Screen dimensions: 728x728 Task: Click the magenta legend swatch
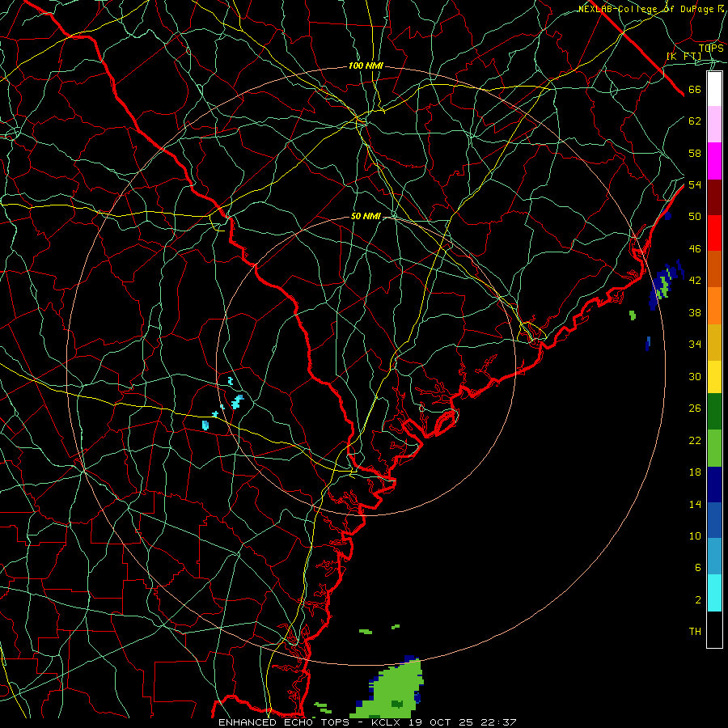714,161
